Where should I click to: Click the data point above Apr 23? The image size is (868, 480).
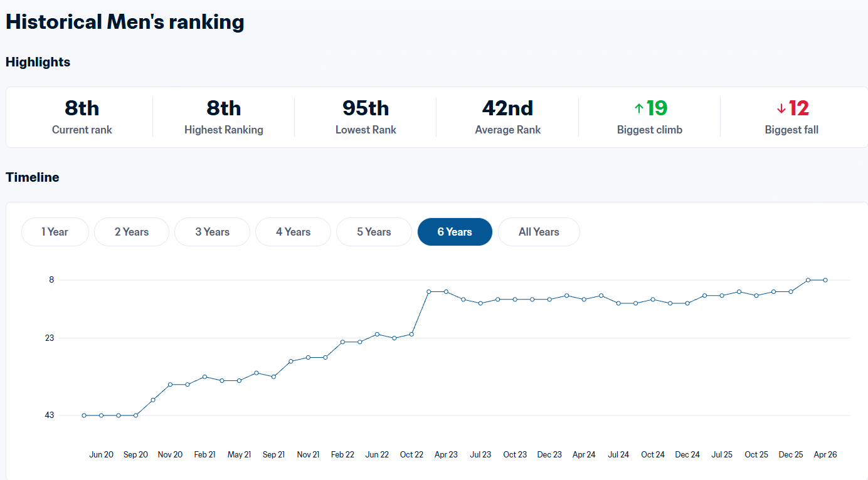pos(446,291)
